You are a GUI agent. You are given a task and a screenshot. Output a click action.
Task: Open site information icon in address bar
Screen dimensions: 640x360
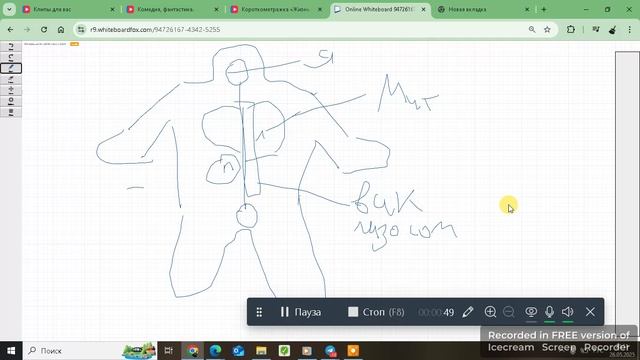tap(81, 29)
